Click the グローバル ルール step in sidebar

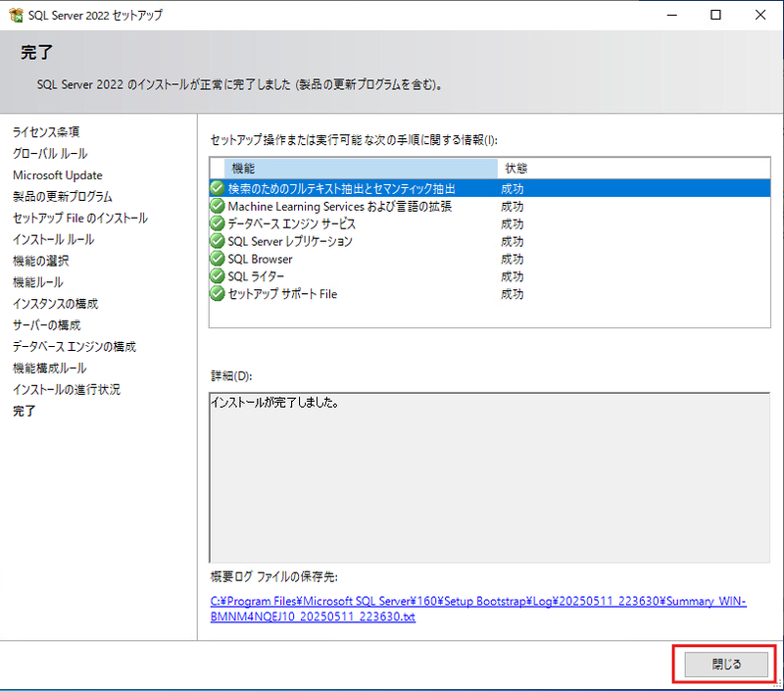tap(50, 154)
